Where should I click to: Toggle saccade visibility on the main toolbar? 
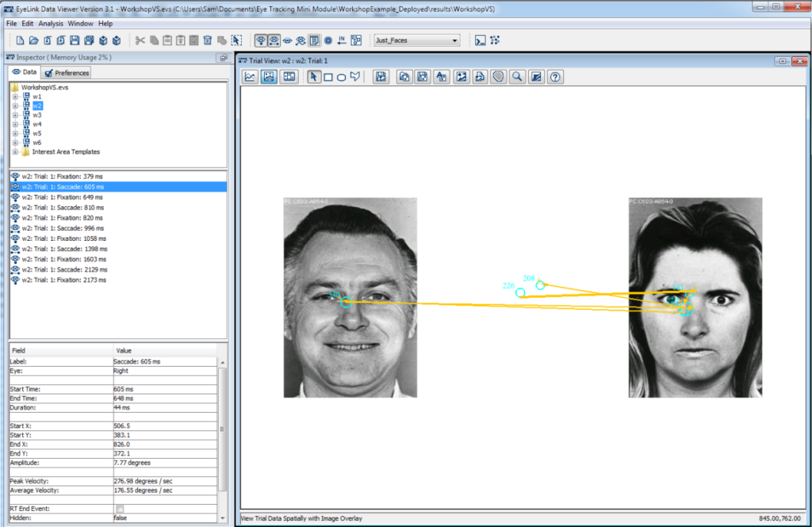coord(273,40)
